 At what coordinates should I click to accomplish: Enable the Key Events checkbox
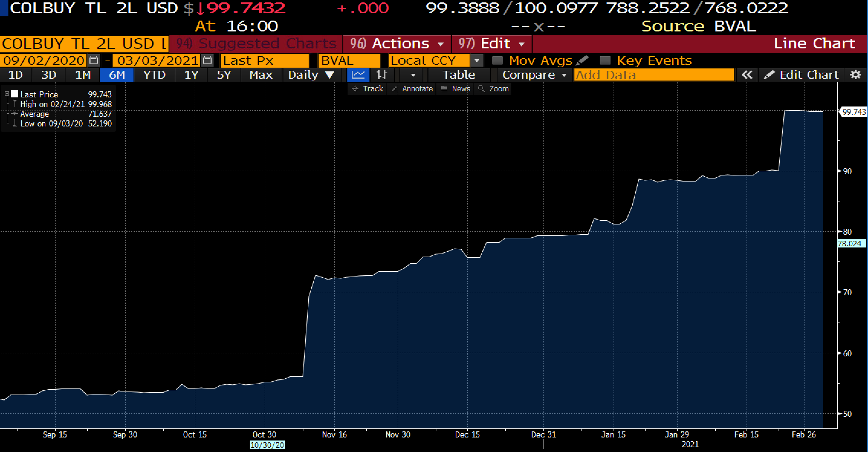click(605, 61)
